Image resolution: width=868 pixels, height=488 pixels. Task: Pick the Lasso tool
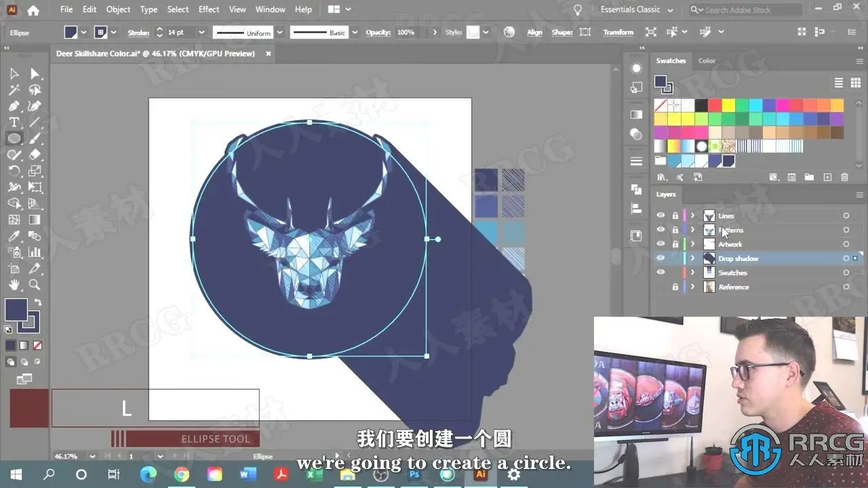coord(35,89)
